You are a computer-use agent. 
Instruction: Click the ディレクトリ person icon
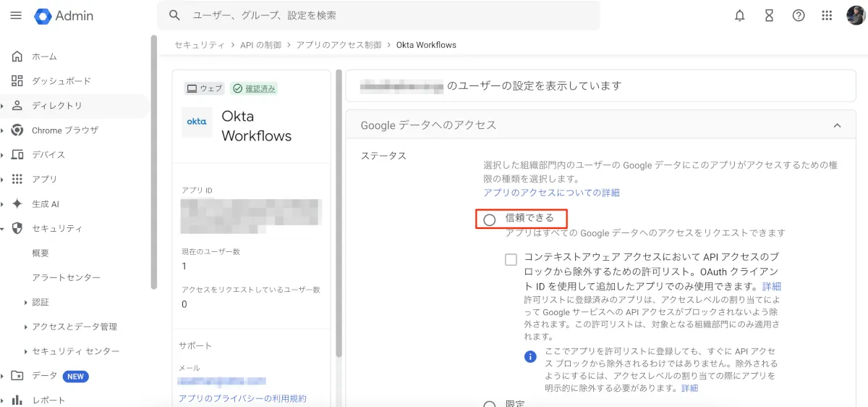pos(17,106)
